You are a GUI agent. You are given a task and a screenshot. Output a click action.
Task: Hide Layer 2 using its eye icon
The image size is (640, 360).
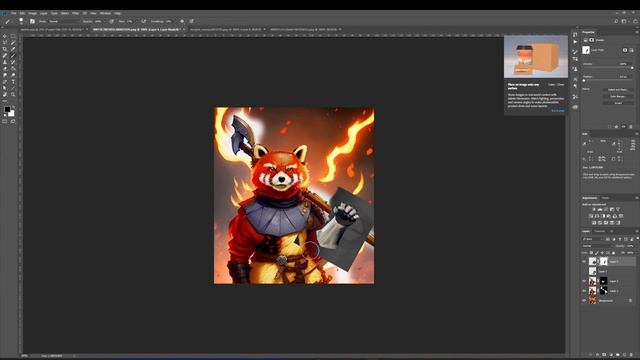[x=584, y=281]
